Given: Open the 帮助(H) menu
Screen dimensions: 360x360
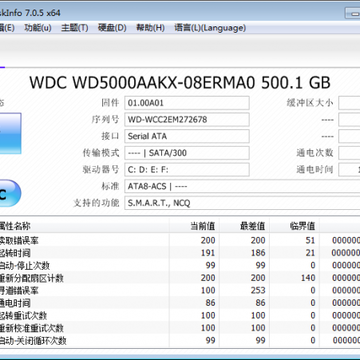Looking at the screenshot, I should click(x=150, y=28).
